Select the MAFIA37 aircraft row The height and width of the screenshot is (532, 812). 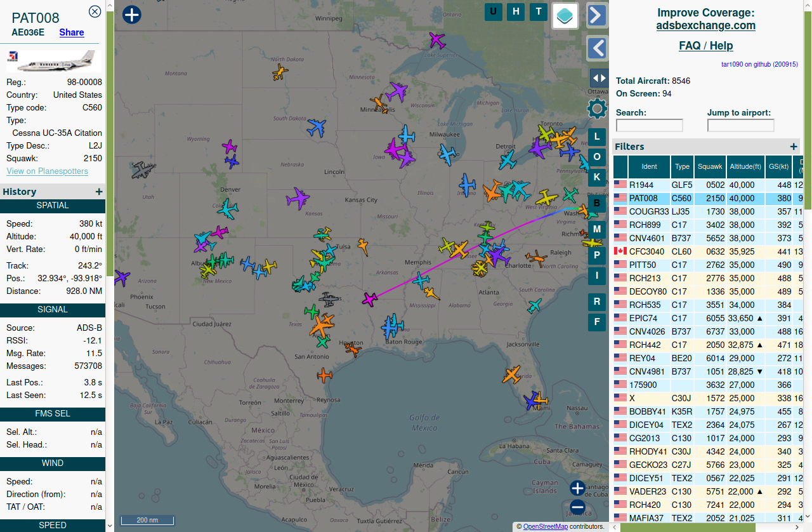coord(709,518)
